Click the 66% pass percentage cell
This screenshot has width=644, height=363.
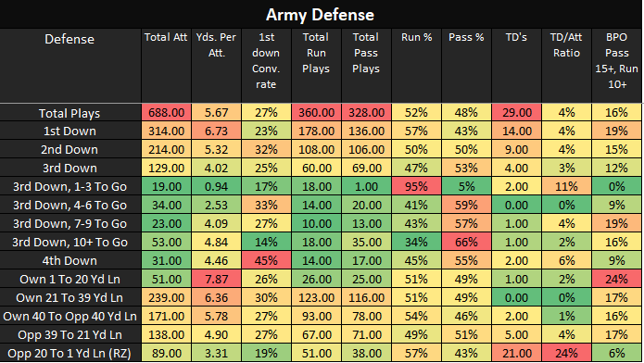tap(467, 243)
